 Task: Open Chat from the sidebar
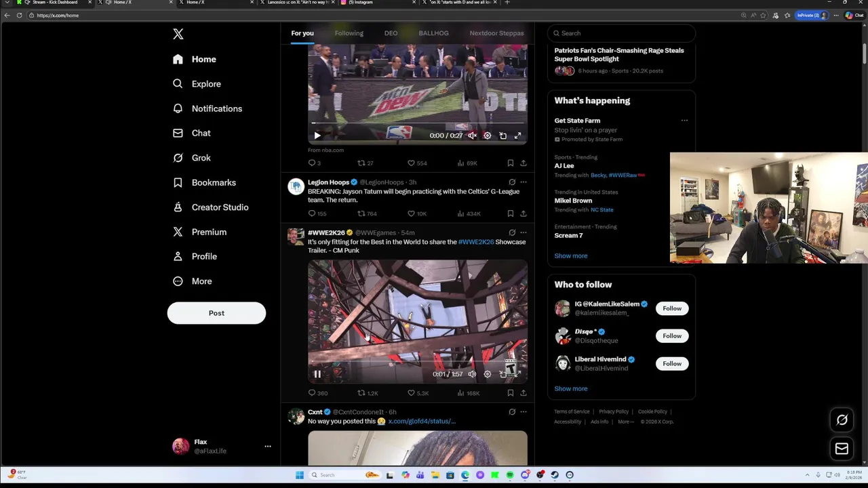pyautogui.click(x=191, y=133)
